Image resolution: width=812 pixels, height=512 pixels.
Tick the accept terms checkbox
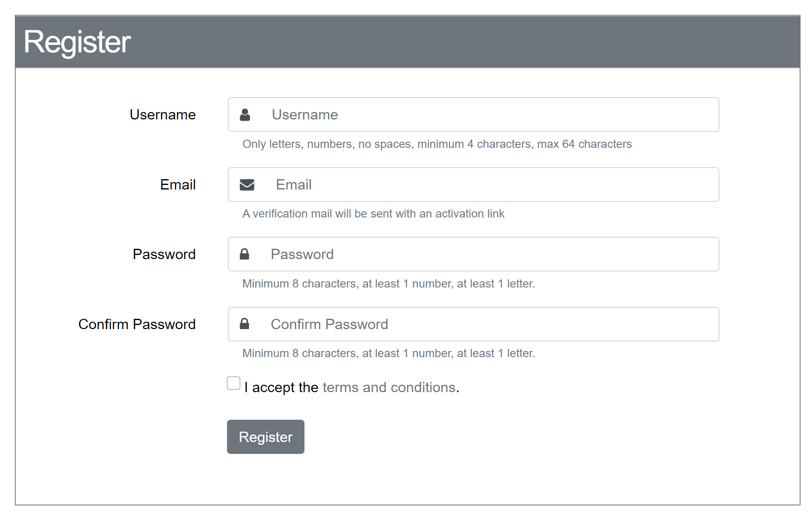[x=234, y=383]
